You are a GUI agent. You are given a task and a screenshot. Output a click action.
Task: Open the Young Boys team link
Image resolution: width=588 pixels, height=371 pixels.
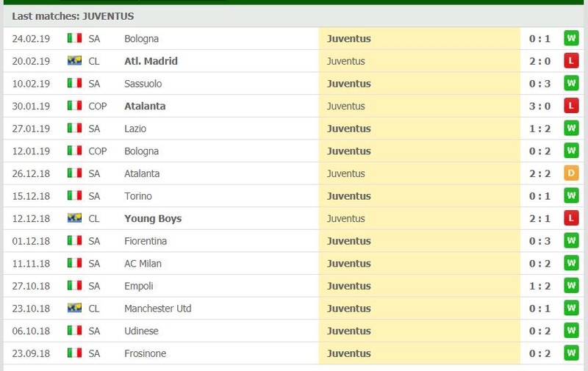coord(153,218)
